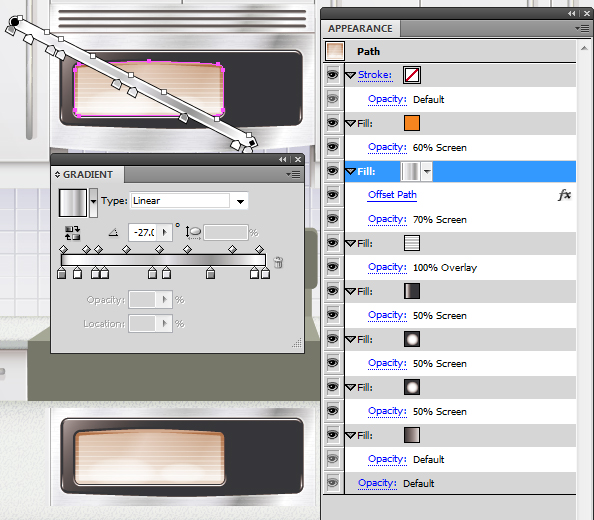Screen dimensions: 594x520
Task: Select the APPEARANCE panel tab
Action: pos(360,29)
